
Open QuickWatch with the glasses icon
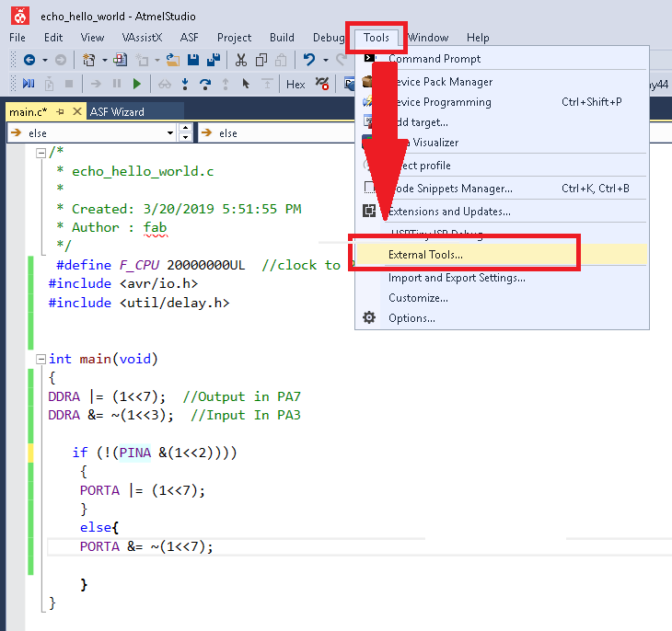coord(165,84)
